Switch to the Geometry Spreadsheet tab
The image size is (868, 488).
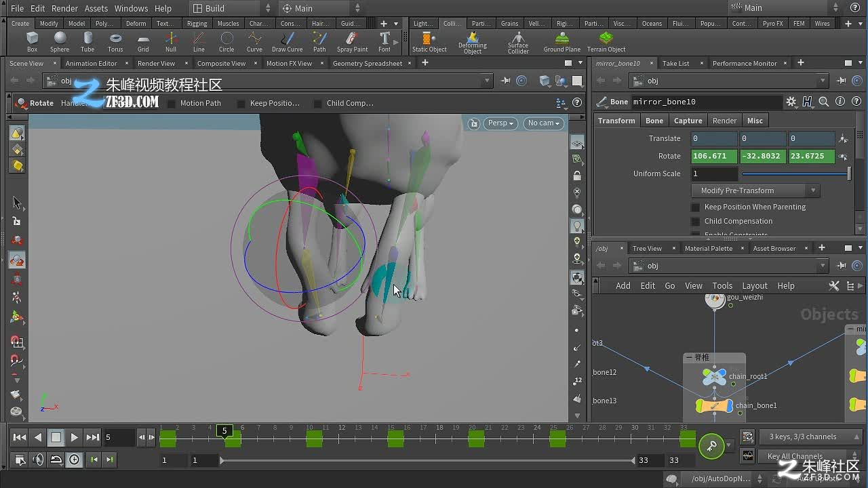click(x=368, y=63)
